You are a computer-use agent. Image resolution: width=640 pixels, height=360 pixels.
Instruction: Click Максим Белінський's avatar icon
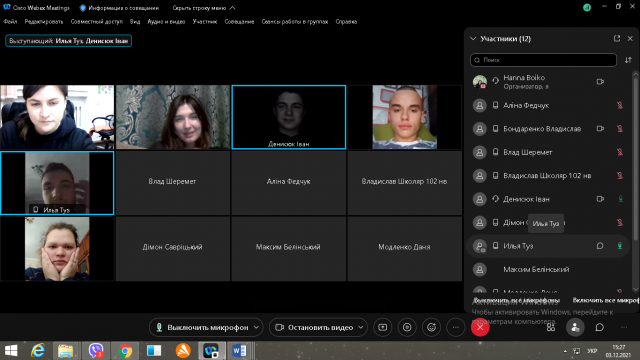[x=480, y=269]
